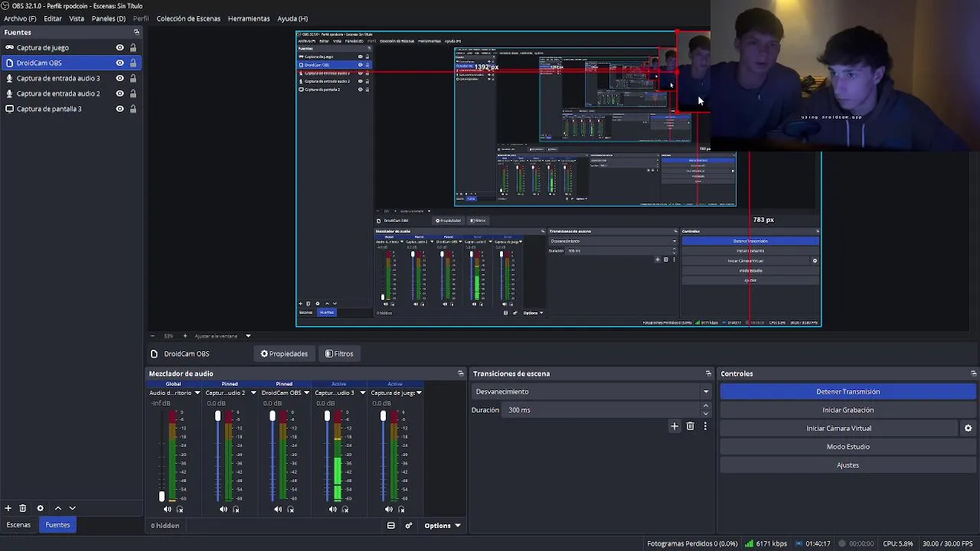The height and width of the screenshot is (551, 980).
Task: Mute the DroidCam OBS mixer channel
Action: tap(278, 510)
